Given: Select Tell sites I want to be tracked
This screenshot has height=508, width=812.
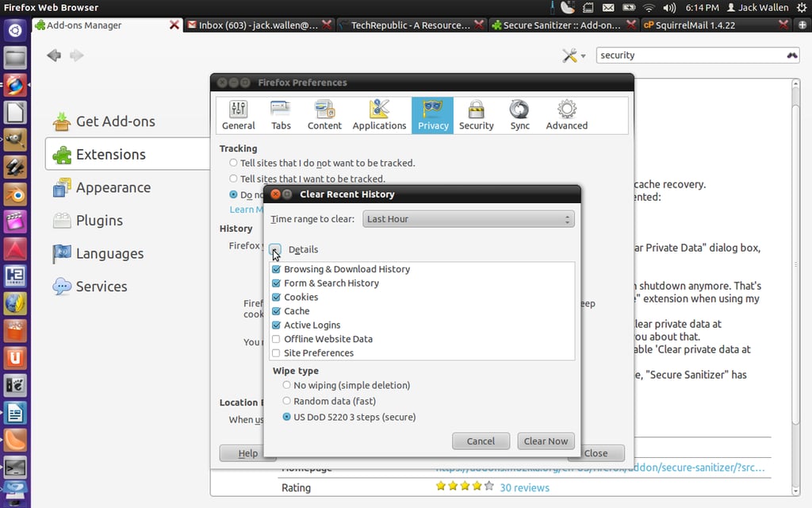Looking at the screenshot, I should click(x=233, y=179).
